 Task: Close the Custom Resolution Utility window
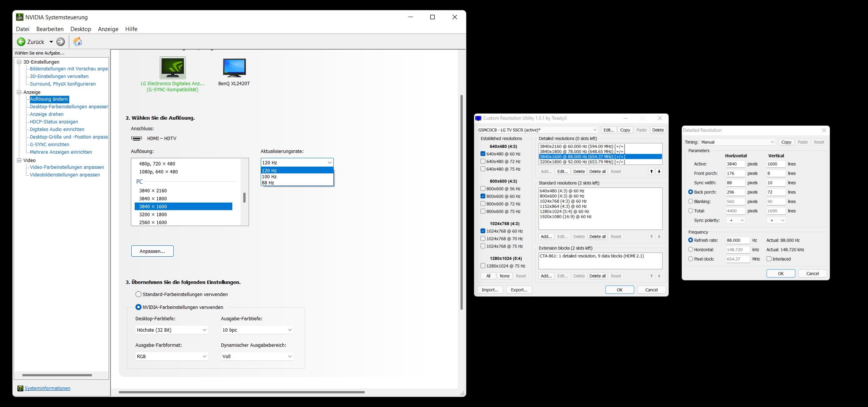point(660,118)
